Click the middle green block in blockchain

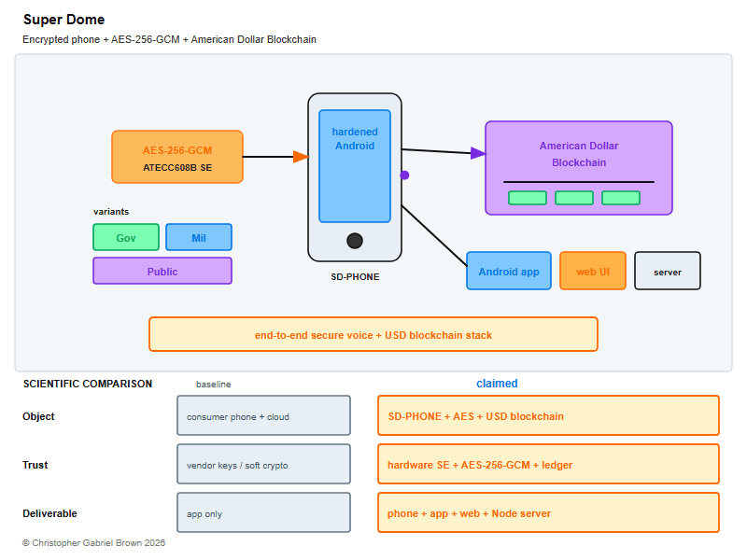(574, 198)
